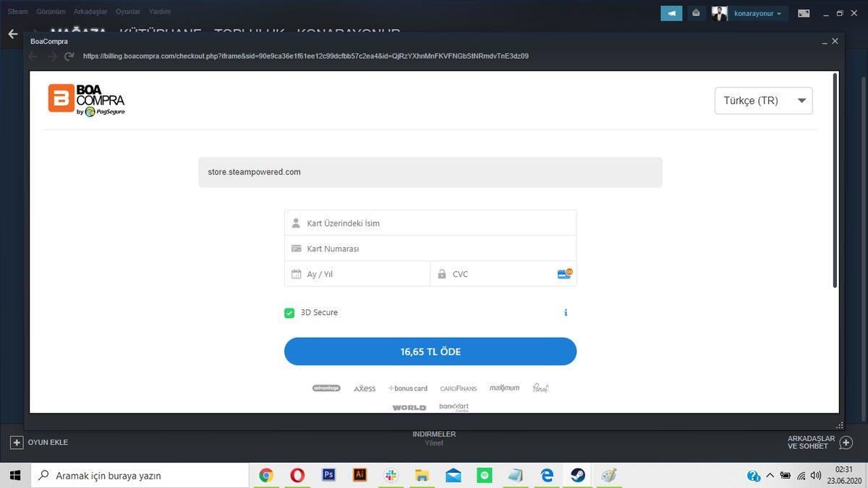The image size is (868, 488).
Task: Click the card brand icon in CVC field
Action: point(563,274)
